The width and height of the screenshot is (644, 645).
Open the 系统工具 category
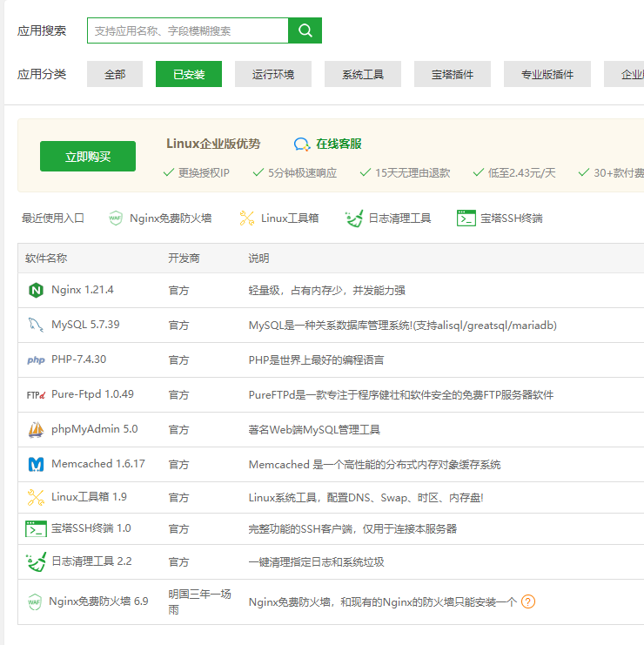(363, 74)
